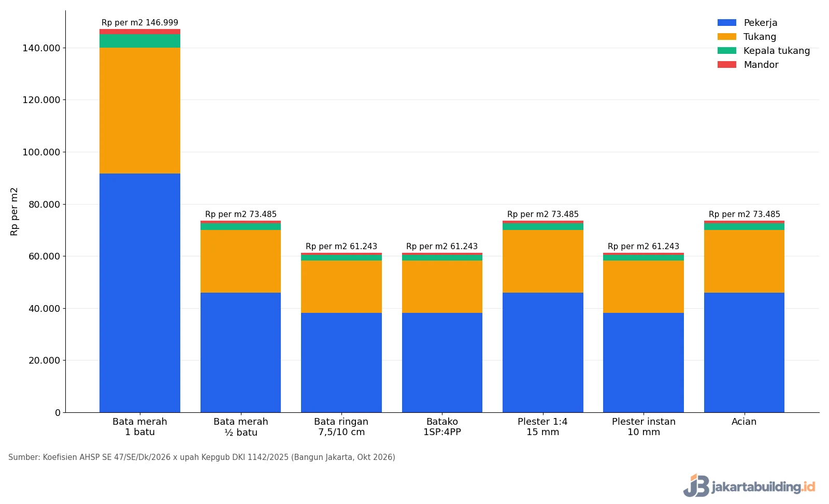This screenshot has width=829, height=504.
Task: Click the Tukang legend label
Action: [760, 37]
